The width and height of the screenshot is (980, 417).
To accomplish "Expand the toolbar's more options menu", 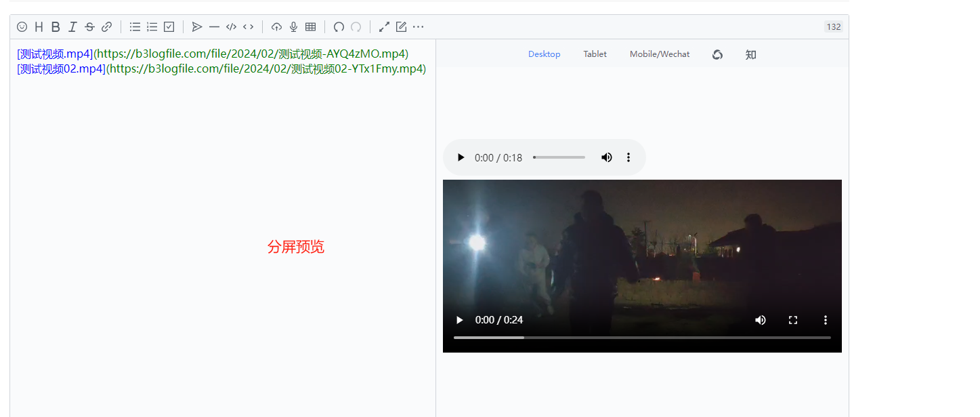I will pyautogui.click(x=418, y=27).
